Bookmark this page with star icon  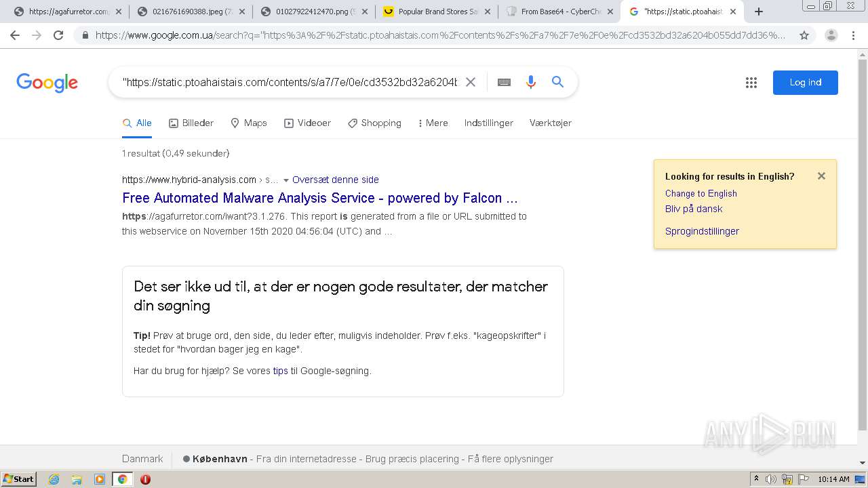(804, 35)
